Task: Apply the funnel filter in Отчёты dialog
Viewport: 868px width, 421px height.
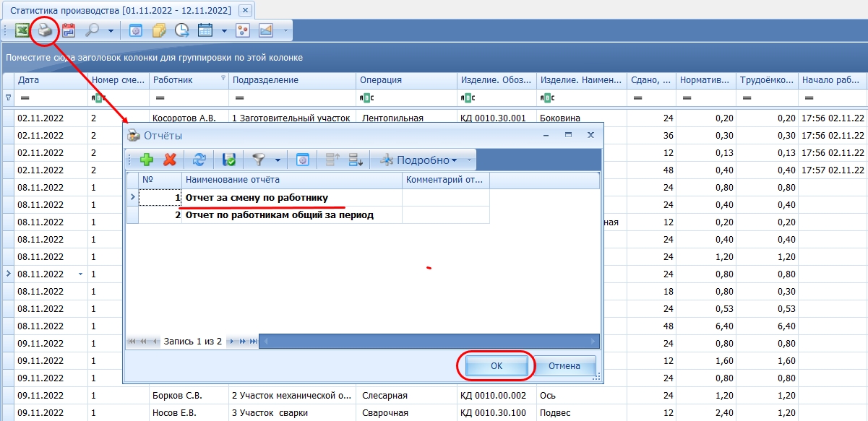Action: click(258, 160)
